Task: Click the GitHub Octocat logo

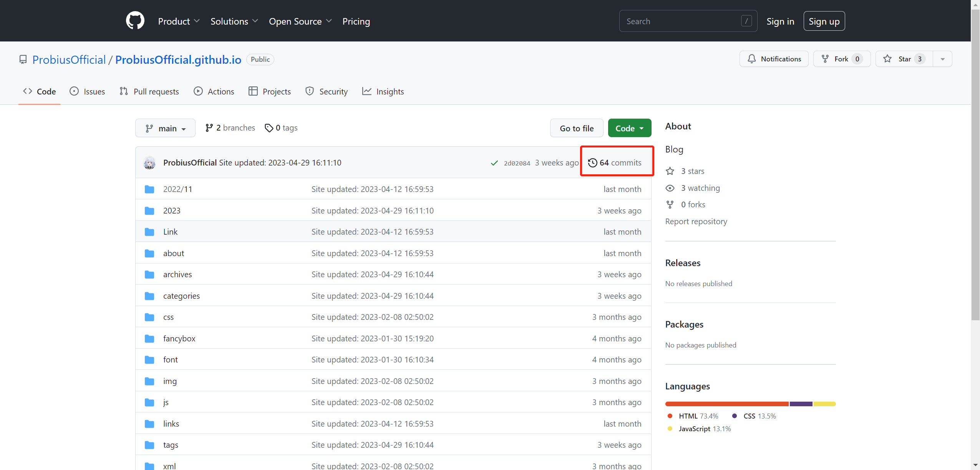Action: tap(135, 21)
